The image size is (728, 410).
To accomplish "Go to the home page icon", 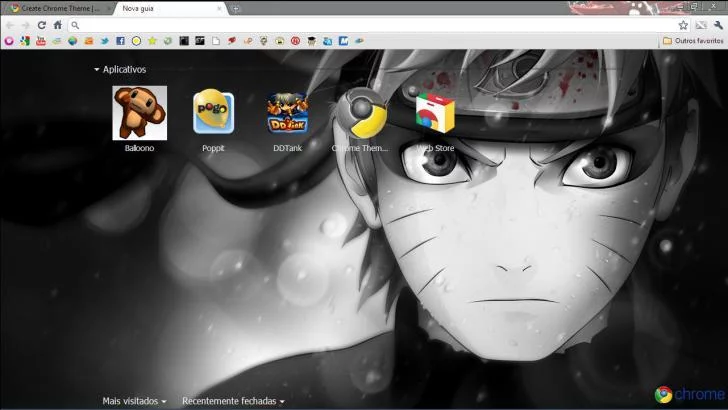I will pyautogui.click(x=58, y=25).
